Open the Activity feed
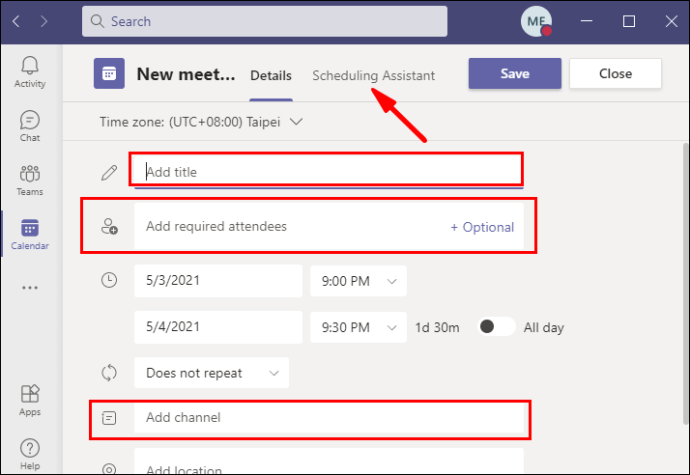 pos(30,72)
